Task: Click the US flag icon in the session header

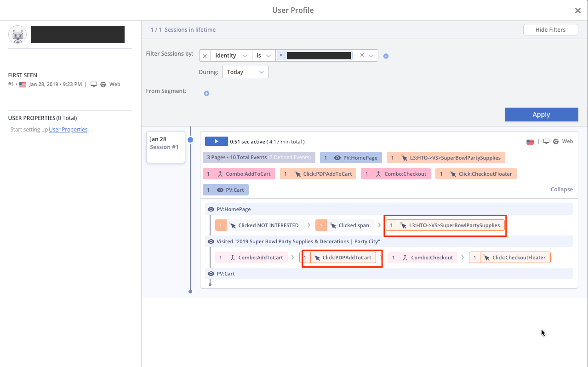Action: (530, 142)
